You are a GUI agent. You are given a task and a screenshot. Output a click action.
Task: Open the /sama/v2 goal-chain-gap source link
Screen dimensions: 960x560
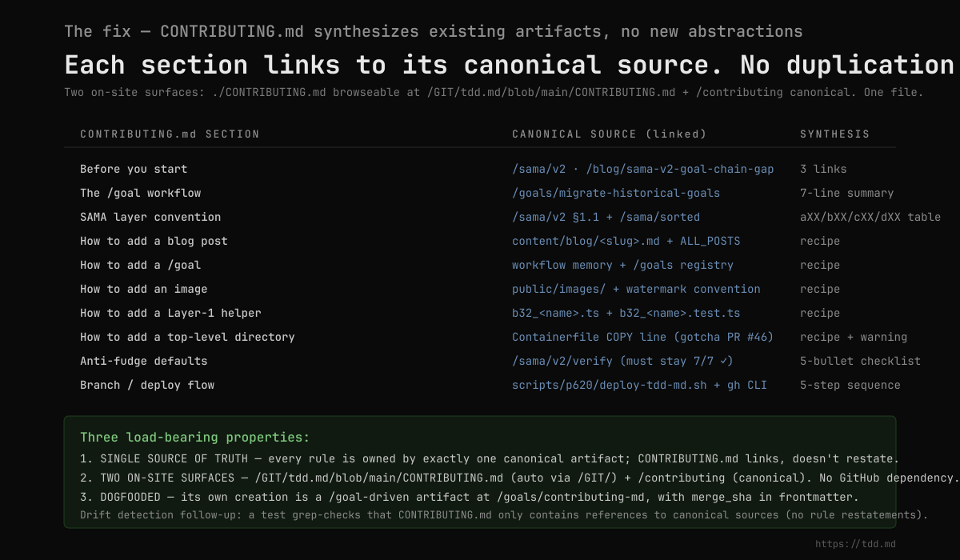[x=643, y=169]
